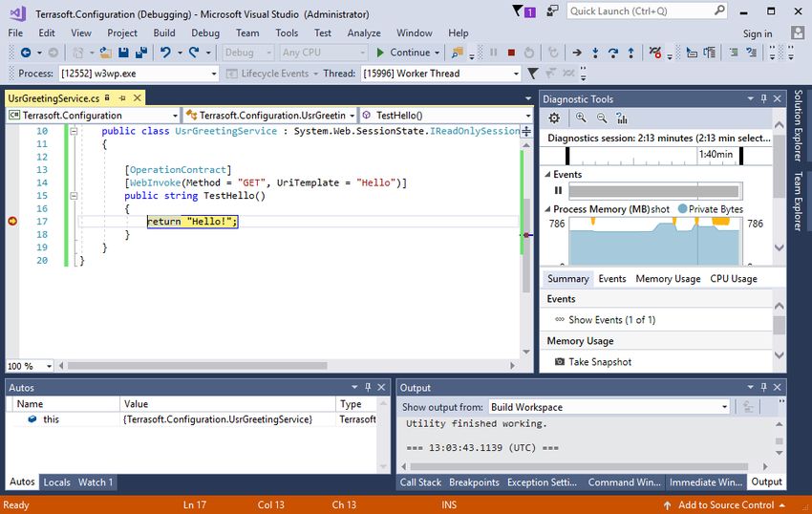Click Show Events (1 of 1) link
The image size is (812, 514).
(x=606, y=320)
